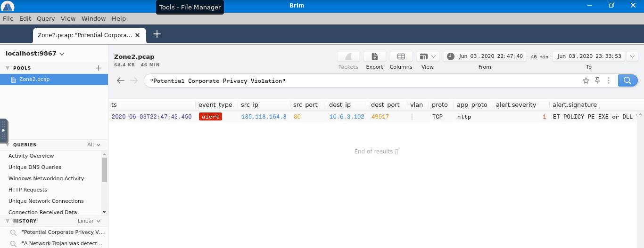The height and width of the screenshot is (248, 644).
Task: Collapse the Pools section
Action: (x=8, y=68)
